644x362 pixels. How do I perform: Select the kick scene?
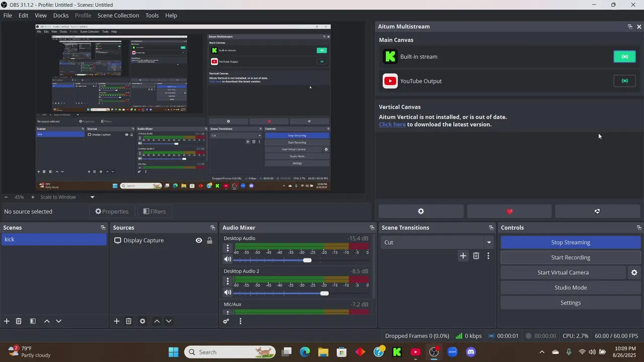(x=54, y=239)
